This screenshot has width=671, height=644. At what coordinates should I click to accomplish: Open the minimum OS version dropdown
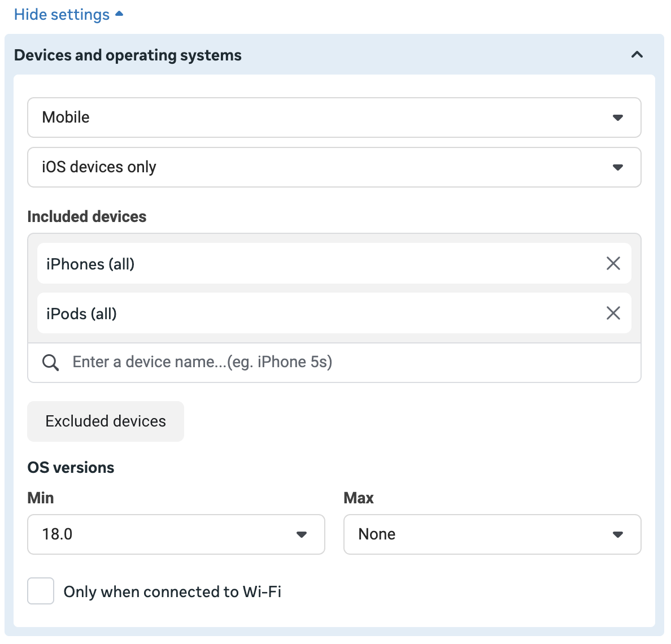(x=176, y=534)
